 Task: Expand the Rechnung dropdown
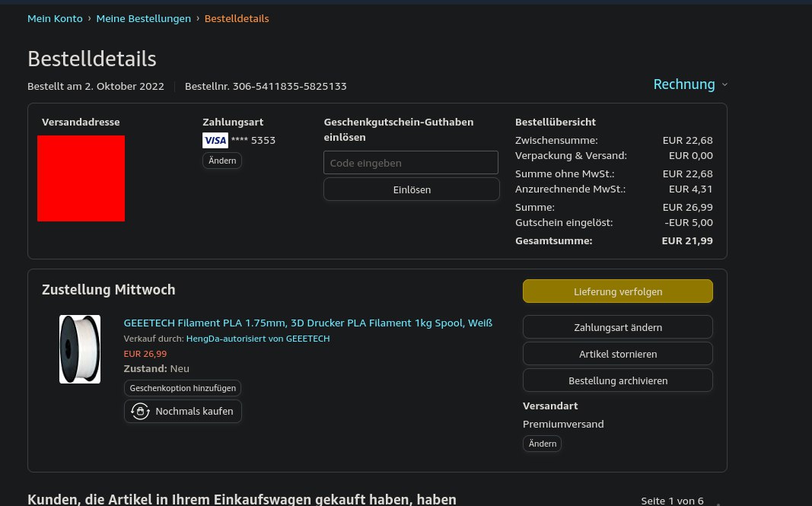pos(690,84)
